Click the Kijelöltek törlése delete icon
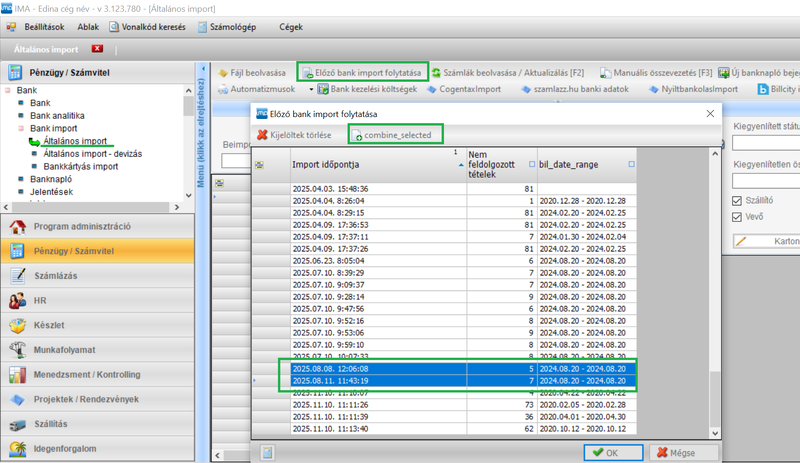Screen dimensions: 800x463 [263, 135]
